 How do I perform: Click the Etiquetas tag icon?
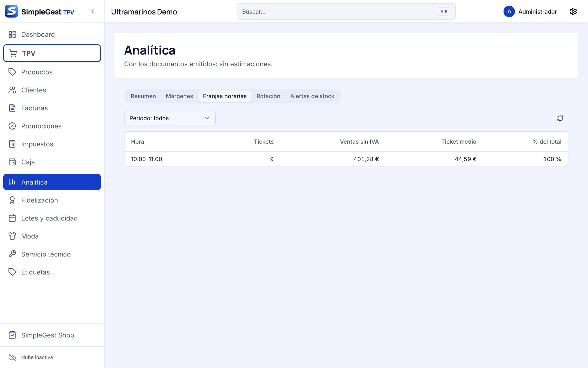12,272
